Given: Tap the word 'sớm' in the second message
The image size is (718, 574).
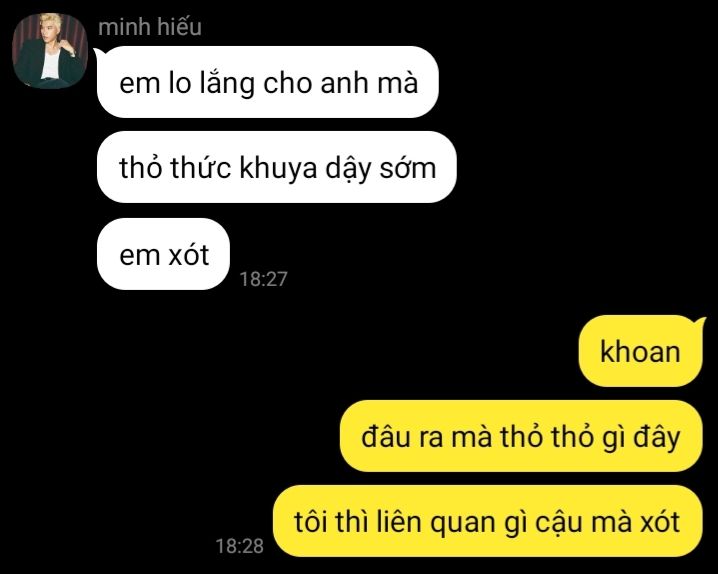Looking at the screenshot, I should tap(408, 168).
